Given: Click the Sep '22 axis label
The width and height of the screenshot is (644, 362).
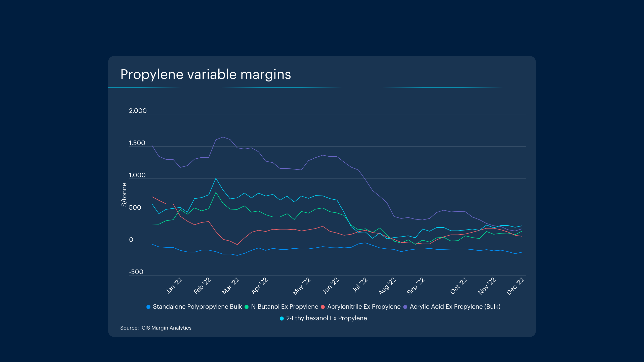Looking at the screenshot, I should (x=416, y=286).
